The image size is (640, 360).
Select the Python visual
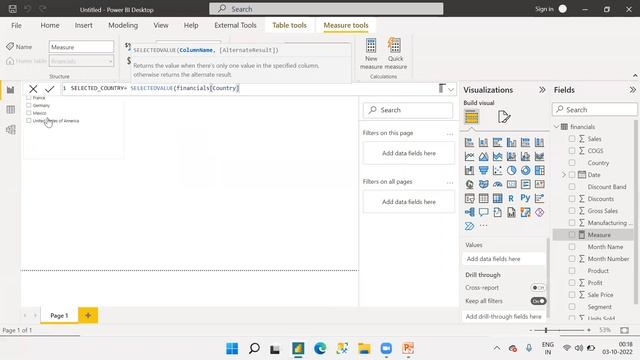click(x=525, y=198)
